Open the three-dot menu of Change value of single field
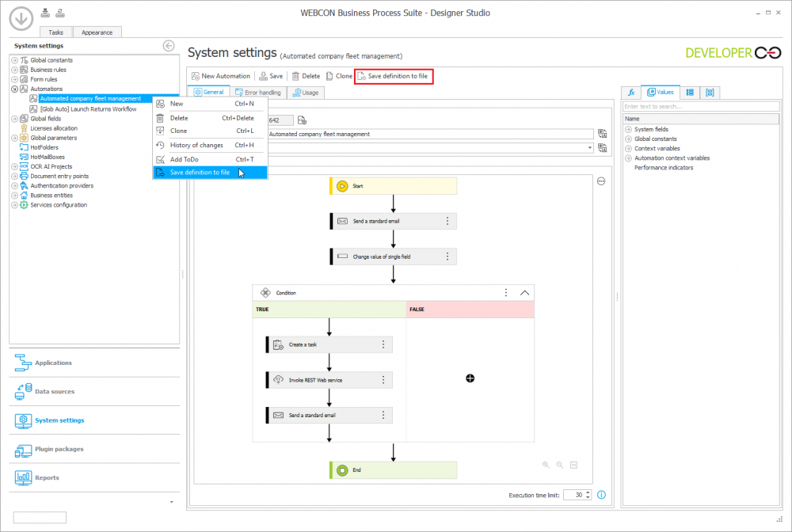 (447, 256)
